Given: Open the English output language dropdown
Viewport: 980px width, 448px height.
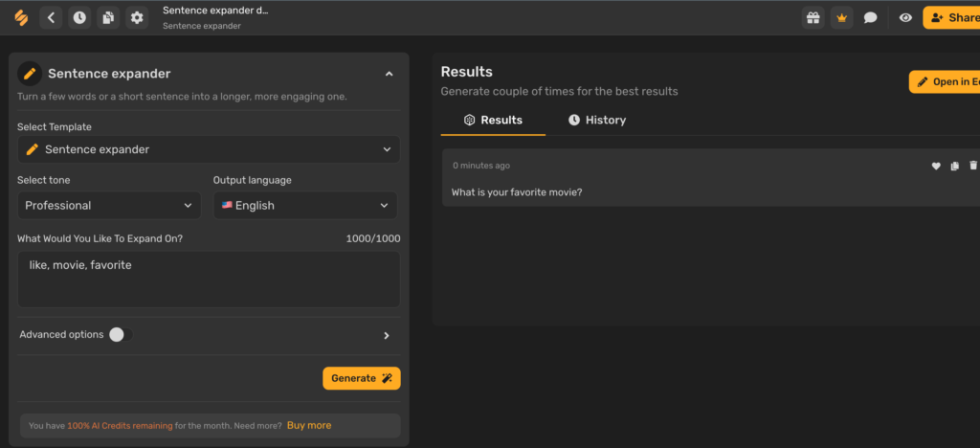Looking at the screenshot, I should [x=304, y=205].
